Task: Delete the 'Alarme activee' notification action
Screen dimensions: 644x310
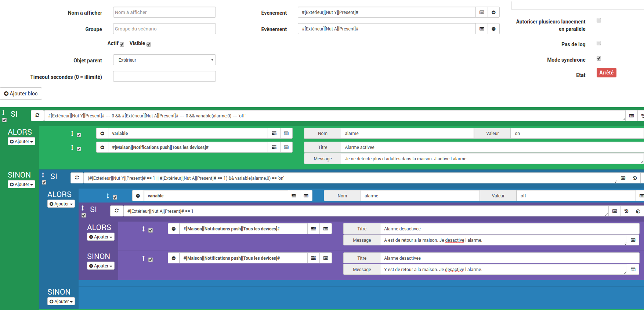Action: pyautogui.click(x=102, y=147)
